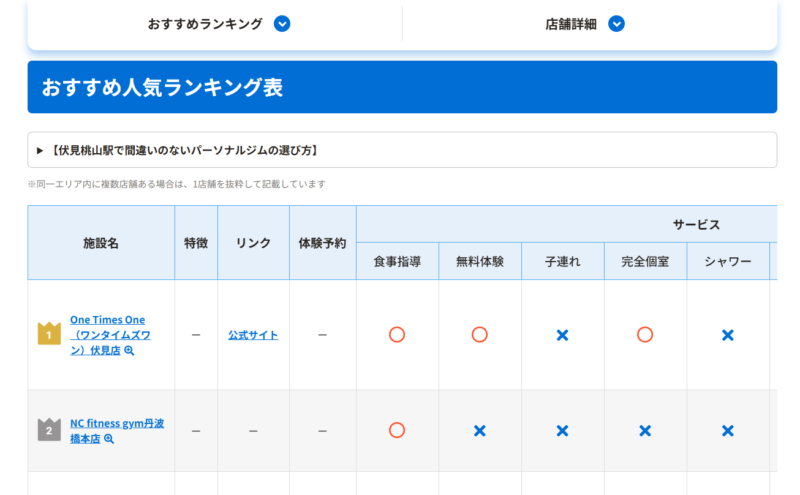The image size is (800, 495).
Task: Open the 公式サイト link
Action: [x=253, y=335]
